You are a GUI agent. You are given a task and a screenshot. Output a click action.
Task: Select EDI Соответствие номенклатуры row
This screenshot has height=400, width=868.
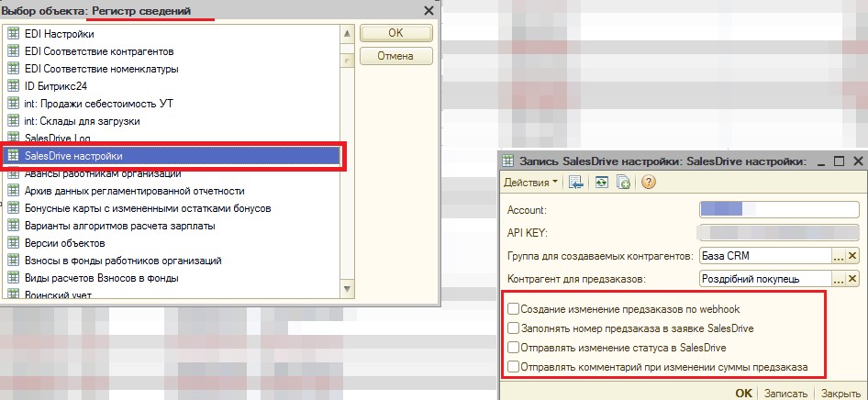(x=171, y=69)
